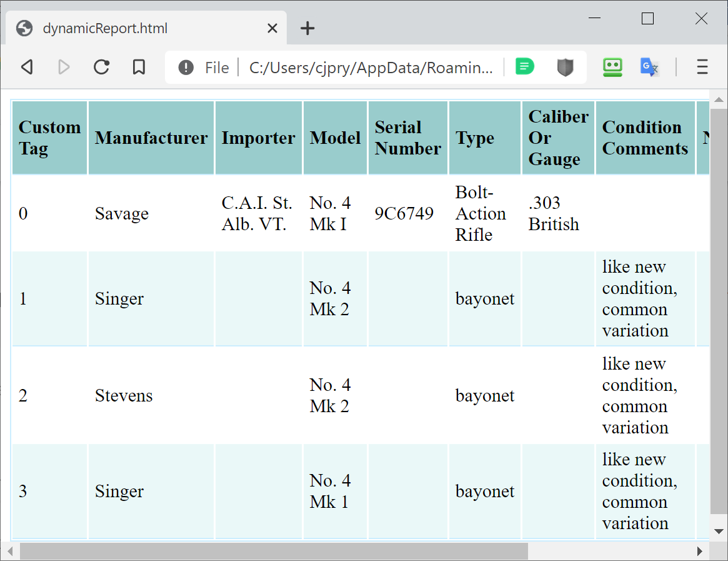This screenshot has height=561, width=728.
Task: Click the forward navigation arrow
Action: [x=64, y=68]
